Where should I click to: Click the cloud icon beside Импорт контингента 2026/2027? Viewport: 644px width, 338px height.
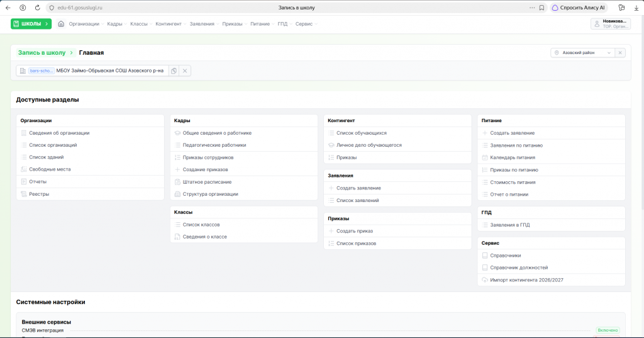pos(485,279)
